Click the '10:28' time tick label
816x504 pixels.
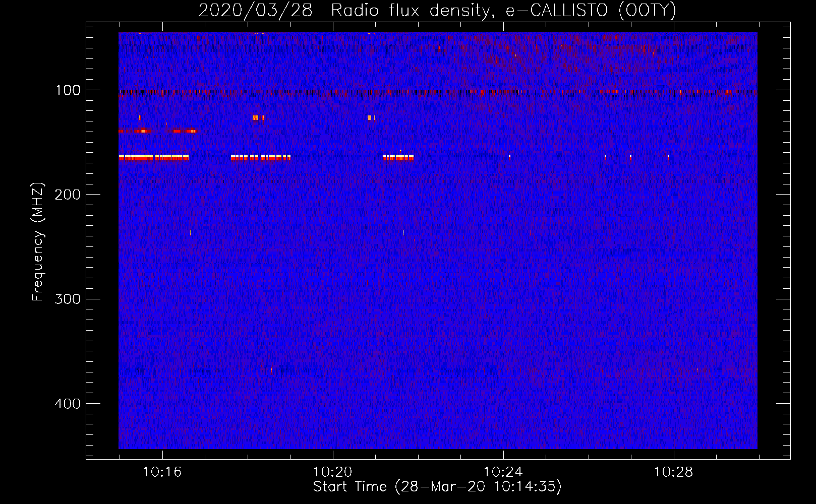pyautogui.click(x=673, y=472)
